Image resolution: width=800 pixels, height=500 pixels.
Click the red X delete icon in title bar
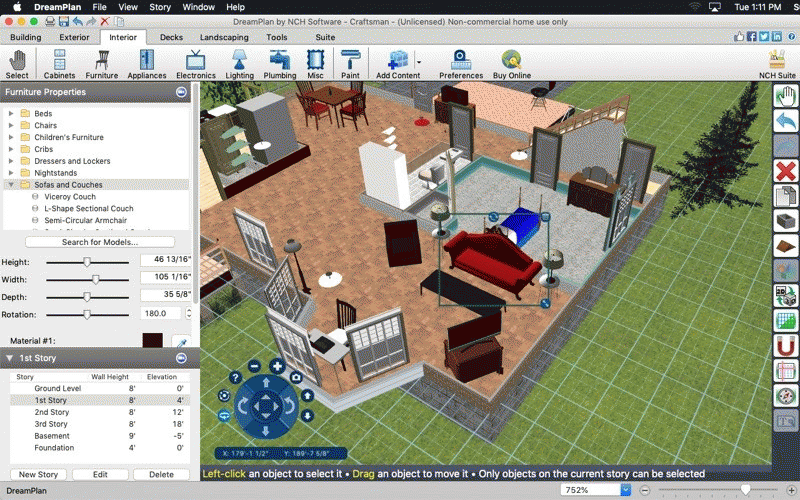(x=105, y=21)
